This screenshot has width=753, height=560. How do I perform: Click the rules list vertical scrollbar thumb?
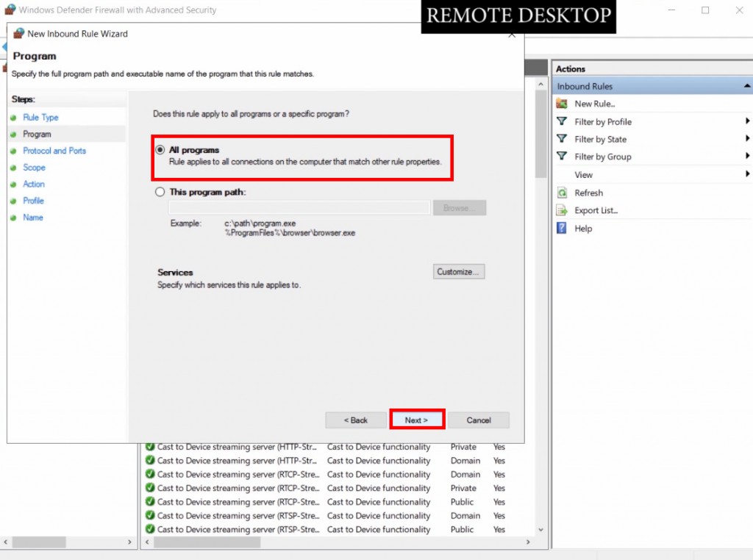coord(540,134)
